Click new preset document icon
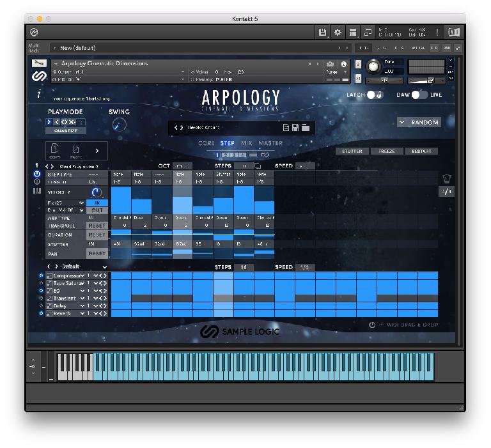The image size is (491, 448). [x=286, y=127]
